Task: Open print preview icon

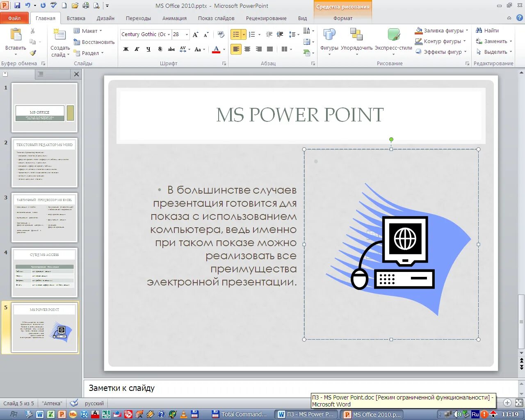Action: (x=96, y=6)
